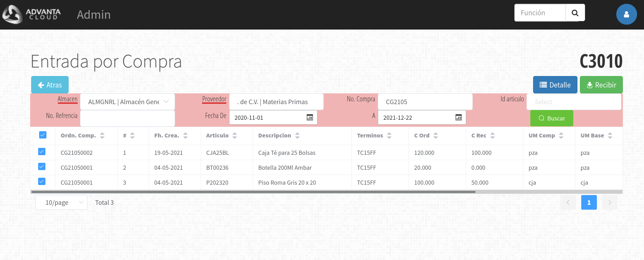Sort by C Ord column arrows
644x260 pixels.
pyautogui.click(x=436, y=136)
